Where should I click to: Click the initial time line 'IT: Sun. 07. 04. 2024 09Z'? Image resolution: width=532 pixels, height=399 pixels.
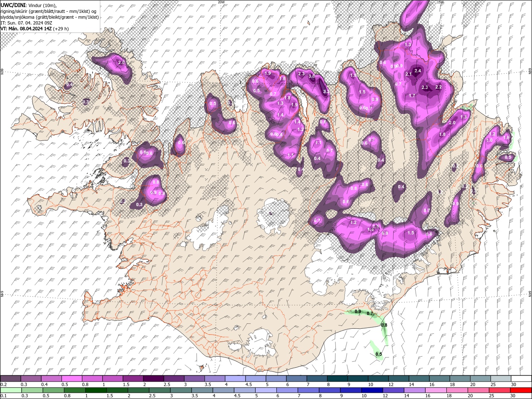pos(26,23)
